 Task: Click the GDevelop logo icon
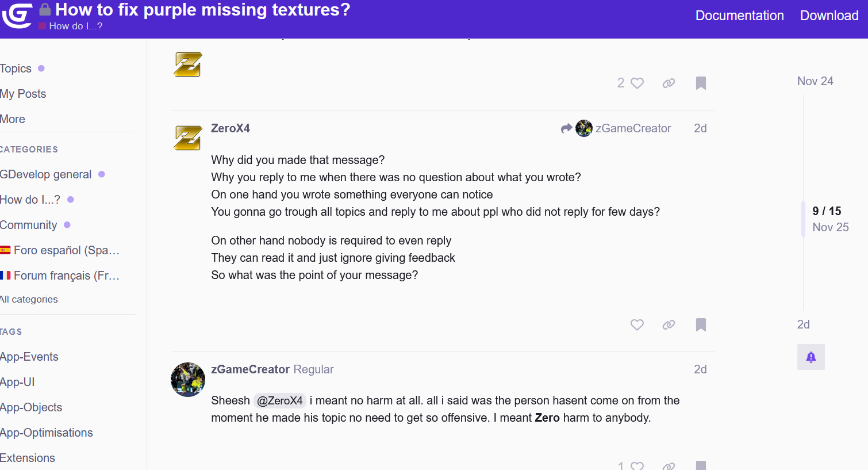17,15
